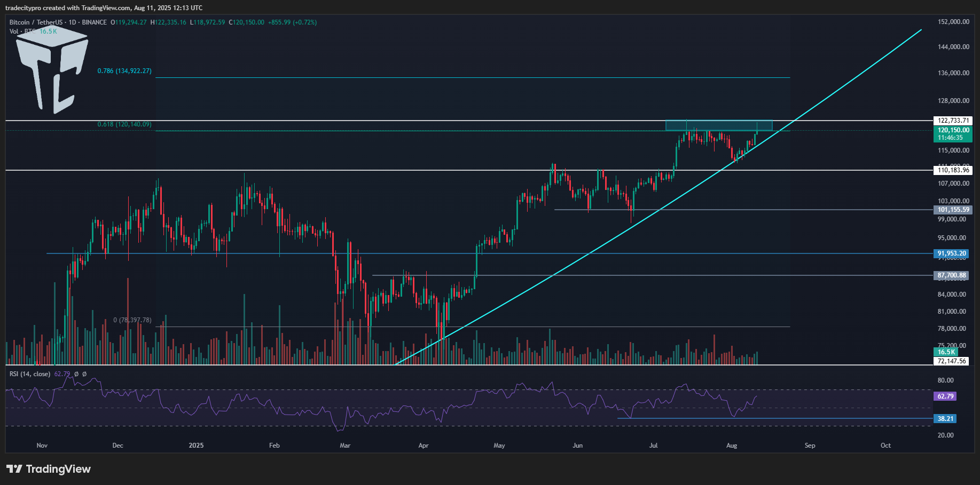Click the Jul label on time axis
The image size is (980, 485).
point(654,446)
